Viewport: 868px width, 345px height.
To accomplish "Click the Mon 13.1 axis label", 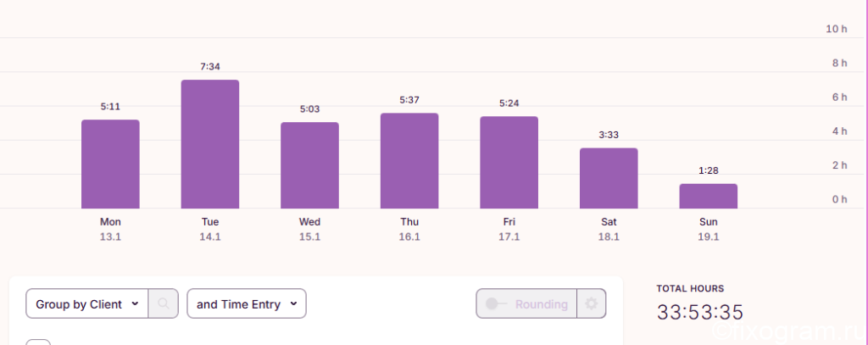I will click(x=110, y=229).
